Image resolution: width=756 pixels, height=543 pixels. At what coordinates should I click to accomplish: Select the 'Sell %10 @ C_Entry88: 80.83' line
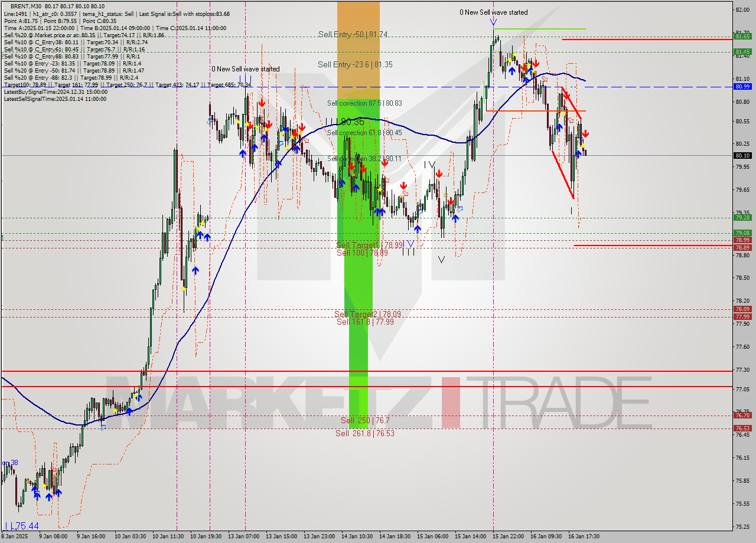72,56
